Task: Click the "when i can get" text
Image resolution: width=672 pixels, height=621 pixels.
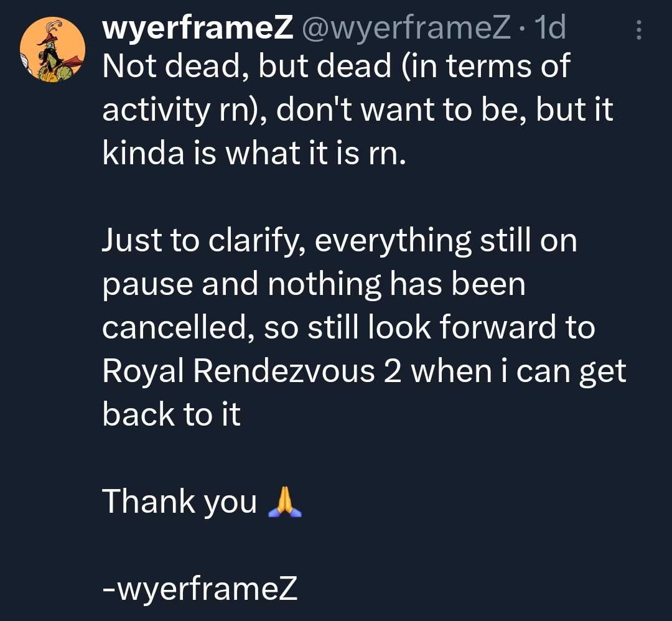Action: [520, 371]
